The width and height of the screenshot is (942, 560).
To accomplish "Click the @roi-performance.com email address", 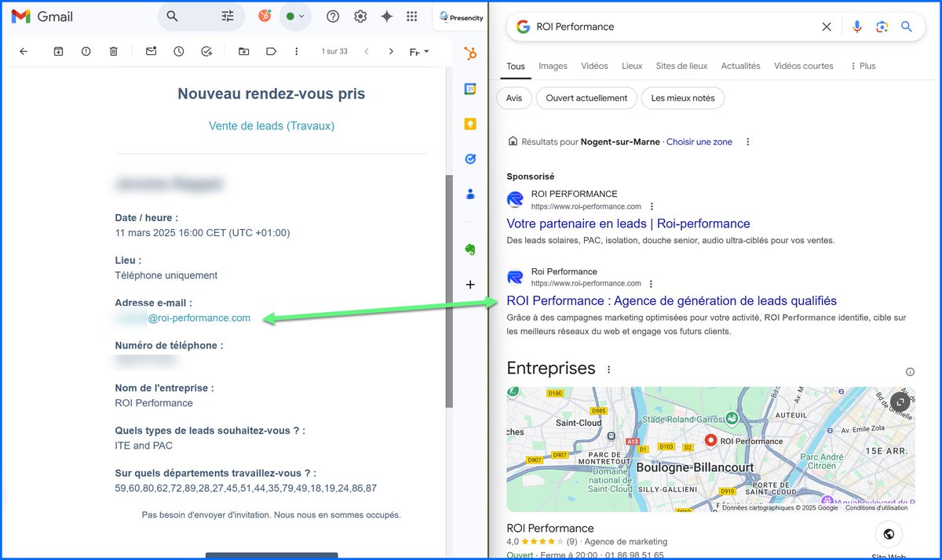I will (x=199, y=318).
